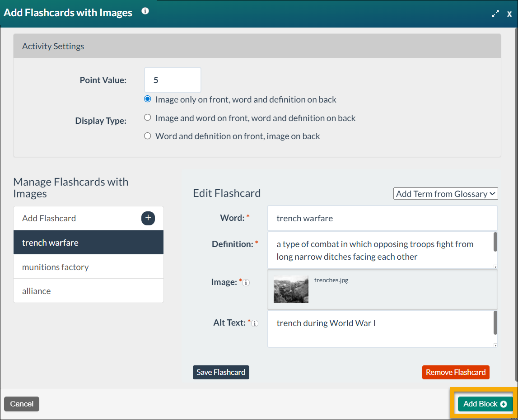This screenshot has height=420, width=518.
Task: Click the plus icon to add a flashcard
Action: coord(148,218)
